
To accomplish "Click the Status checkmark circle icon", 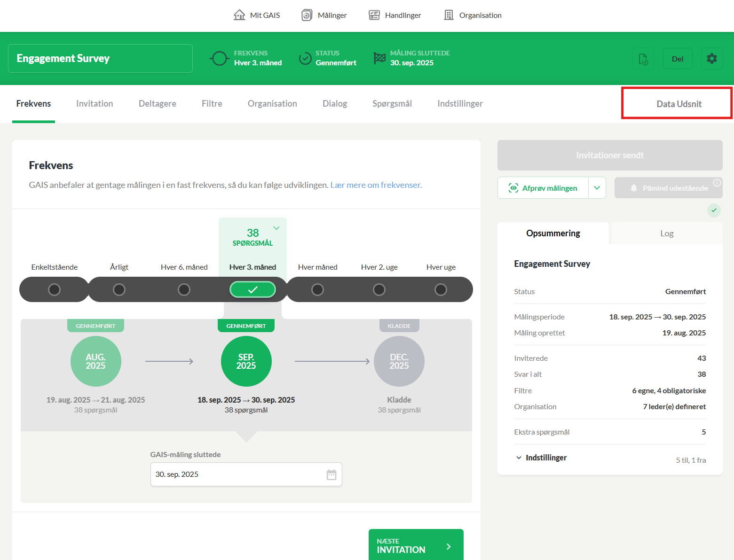I will click(305, 58).
